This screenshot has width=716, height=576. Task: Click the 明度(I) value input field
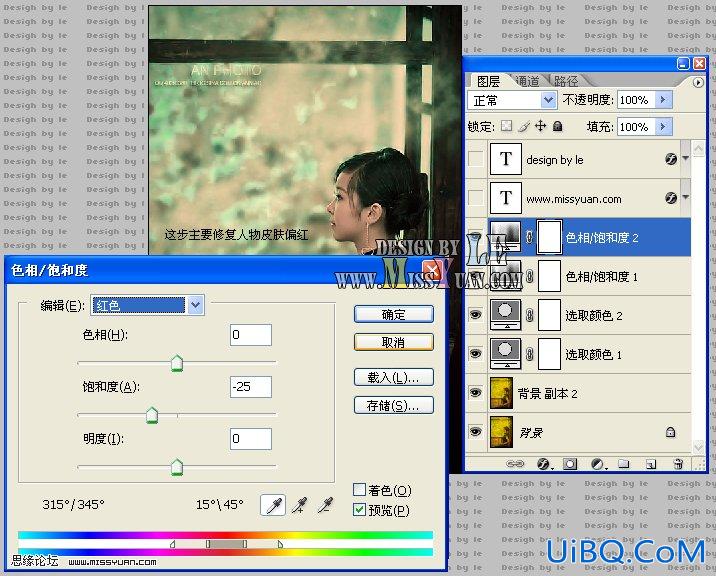251,439
